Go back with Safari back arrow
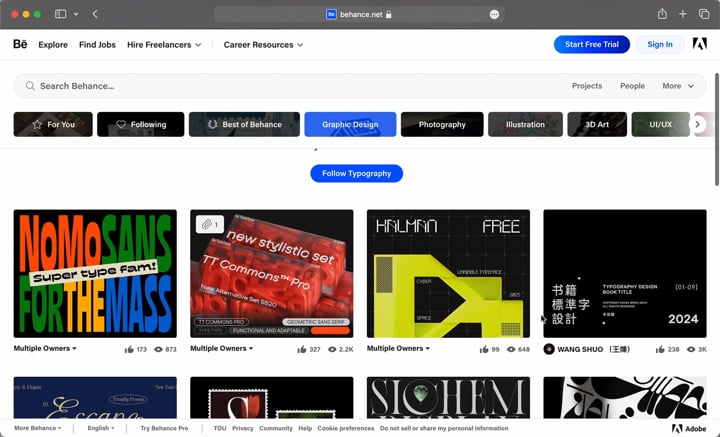The height and width of the screenshot is (437, 720). coord(95,14)
